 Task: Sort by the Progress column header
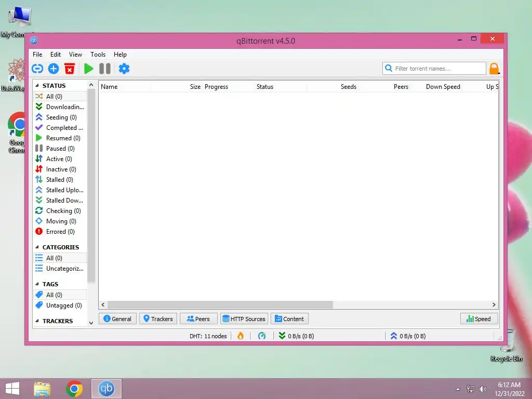pyautogui.click(x=229, y=87)
